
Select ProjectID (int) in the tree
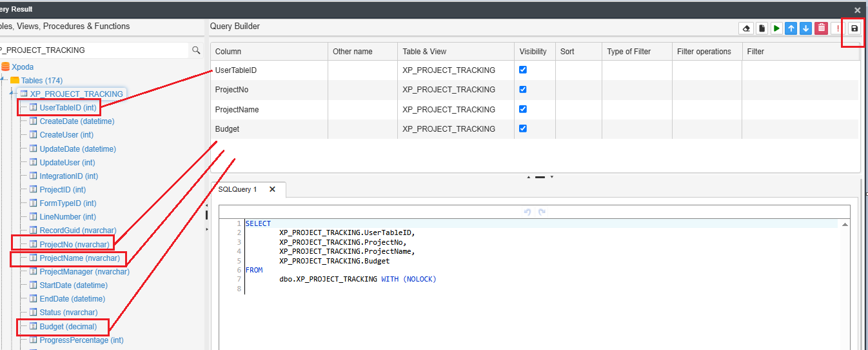[x=63, y=189]
